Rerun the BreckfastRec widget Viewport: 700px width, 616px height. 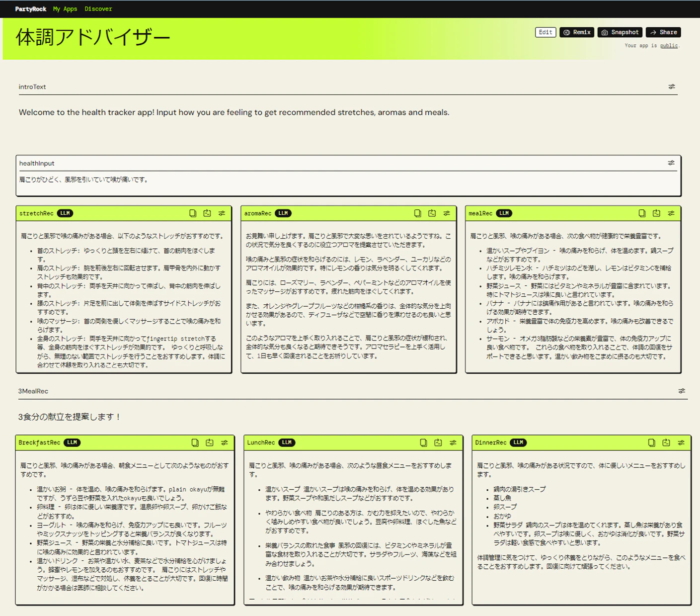[210, 442]
